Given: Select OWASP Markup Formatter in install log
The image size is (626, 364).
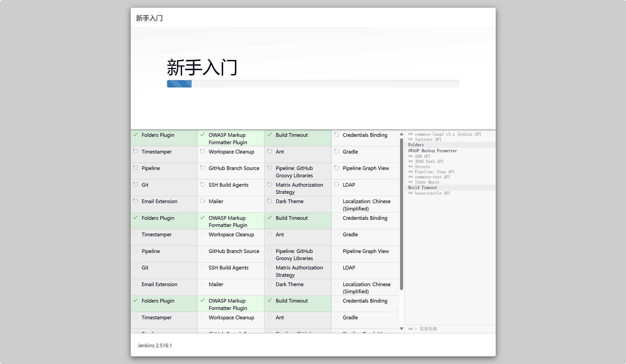Looking at the screenshot, I should tap(432, 151).
